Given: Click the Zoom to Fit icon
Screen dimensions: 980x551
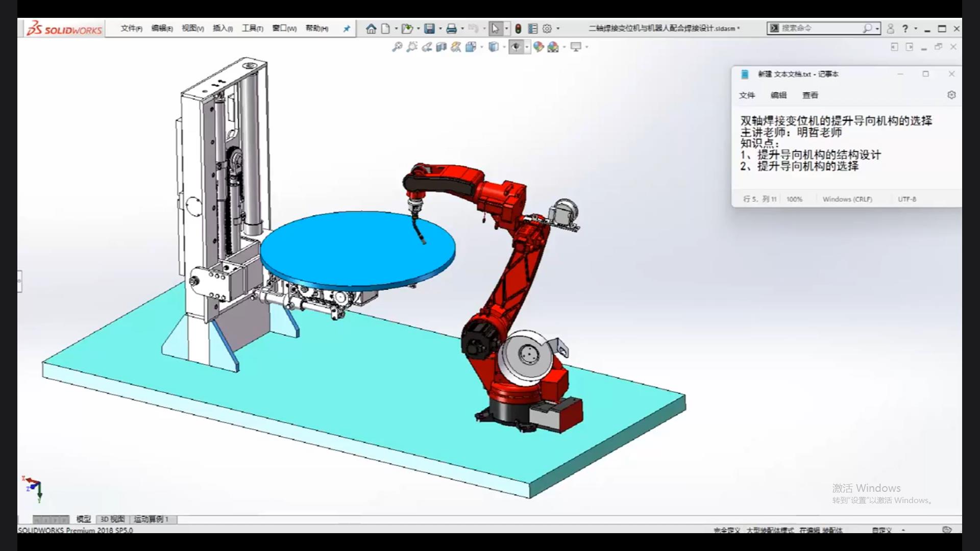Looking at the screenshot, I should coord(397,47).
